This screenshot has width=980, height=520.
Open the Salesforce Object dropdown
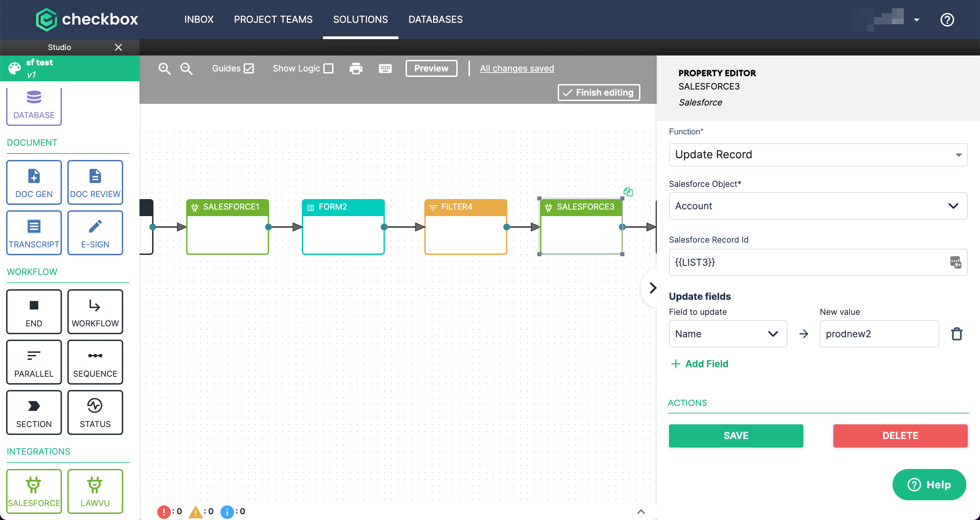818,206
